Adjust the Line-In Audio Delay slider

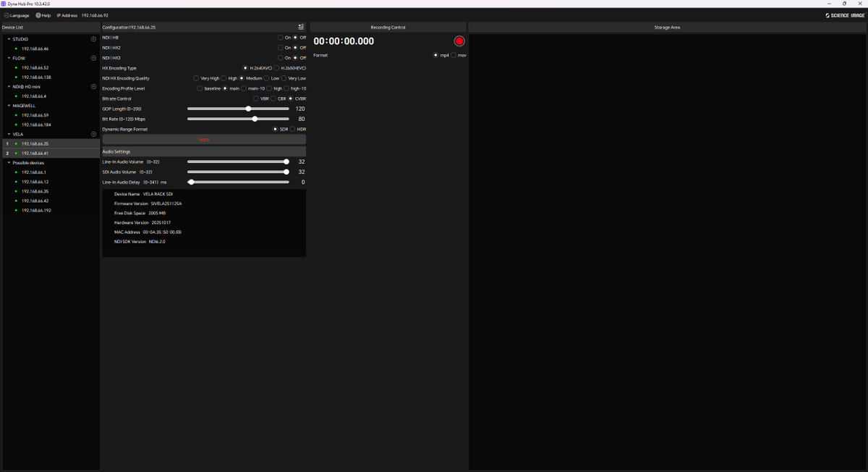coord(238,182)
